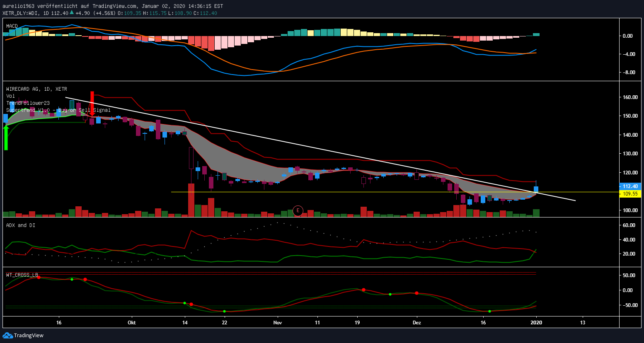The height and width of the screenshot is (343, 644).
Task: Click the XETR_DLY:WDI symbol text
Action: click(20, 13)
